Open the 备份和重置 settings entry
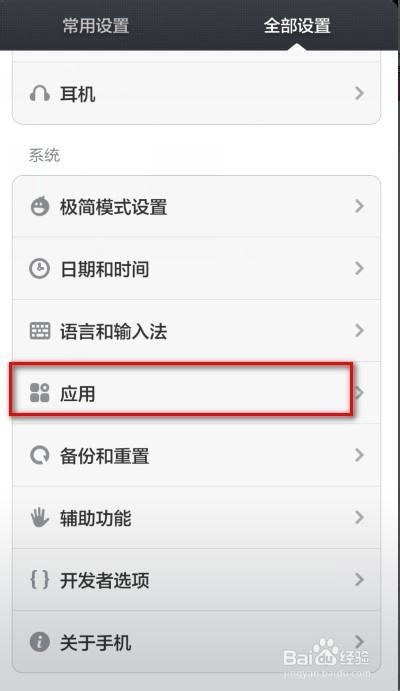The width and height of the screenshot is (400, 691). 196,455
